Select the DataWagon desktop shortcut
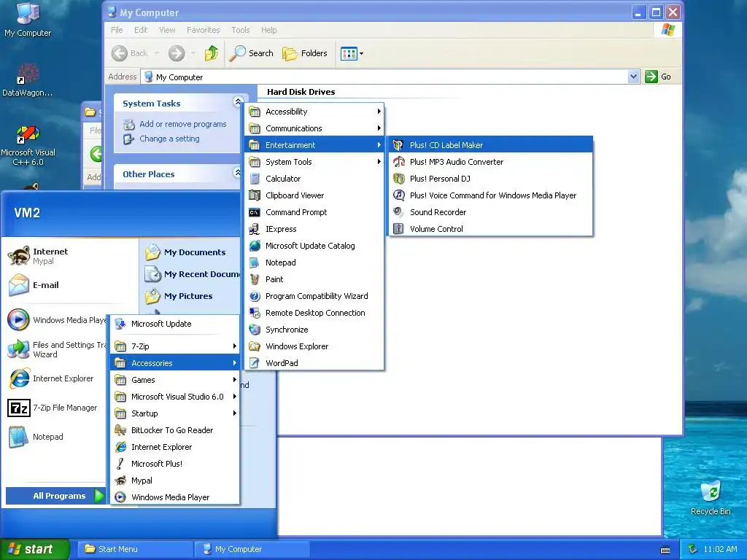747x560 pixels. pos(28,80)
